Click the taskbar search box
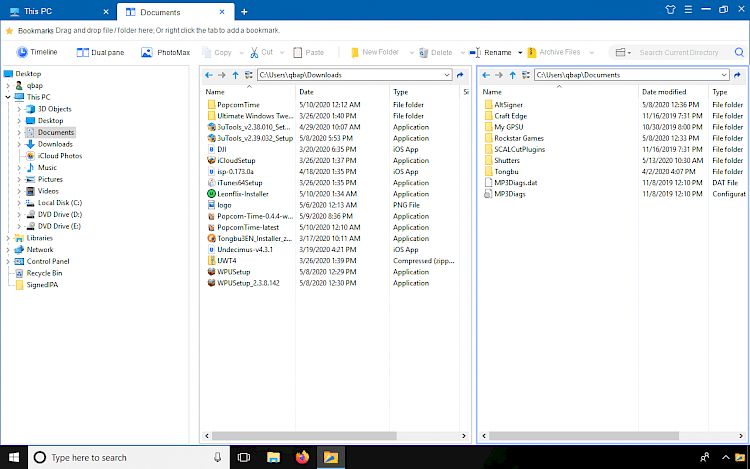The image size is (750, 469). click(129, 458)
